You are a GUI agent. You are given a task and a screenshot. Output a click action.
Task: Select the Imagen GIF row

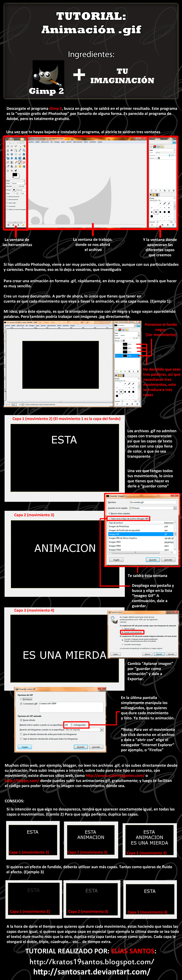141,534
